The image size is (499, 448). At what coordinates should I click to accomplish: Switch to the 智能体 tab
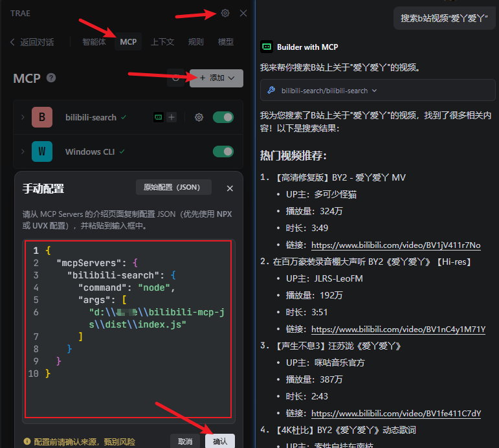(94, 41)
